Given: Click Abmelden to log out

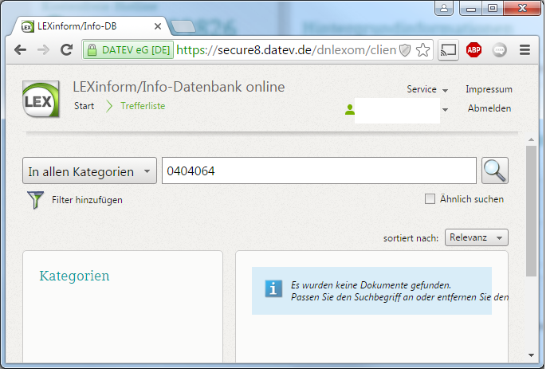Looking at the screenshot, I should [x=489, y=108].
